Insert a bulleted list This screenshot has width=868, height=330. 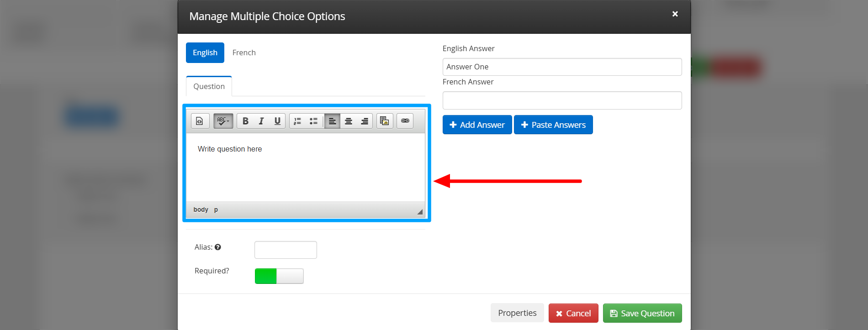pos(313,121)
